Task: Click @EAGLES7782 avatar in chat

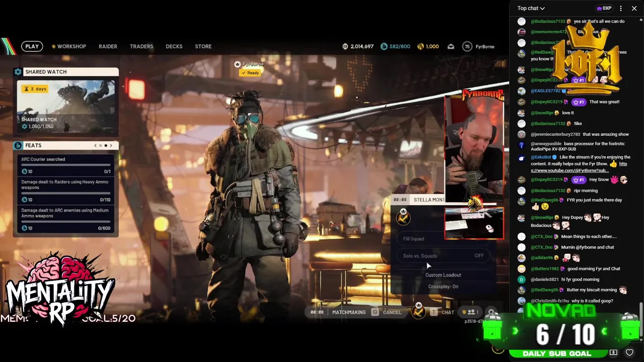Action: click(x=521, y=91)
